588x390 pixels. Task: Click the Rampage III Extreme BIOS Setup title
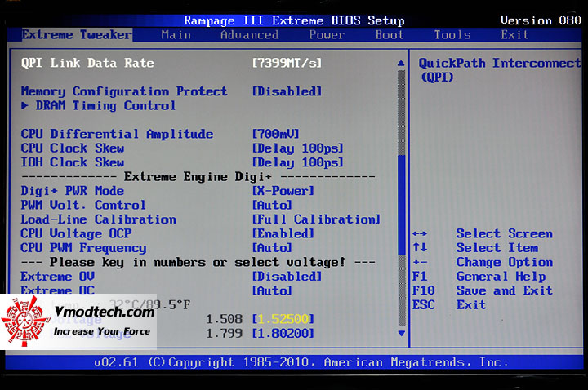[294, 20]
